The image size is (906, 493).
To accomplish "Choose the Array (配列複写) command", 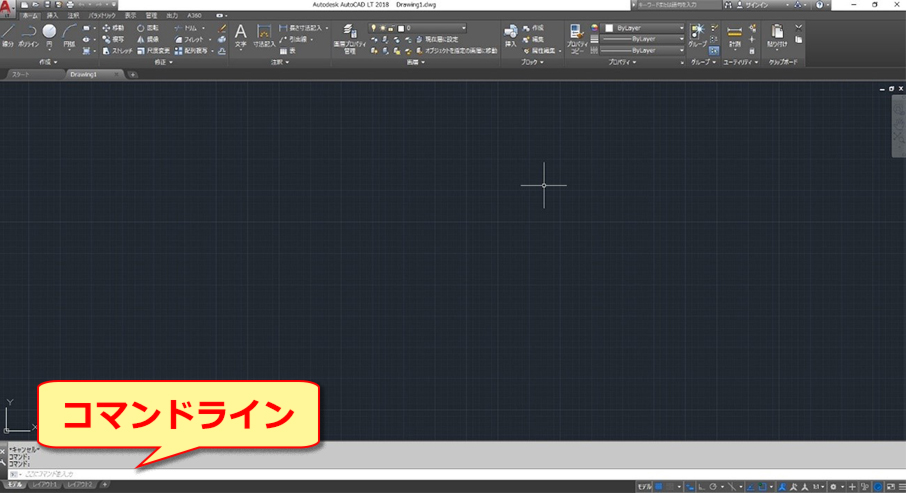I will click(x=191, y=51).
